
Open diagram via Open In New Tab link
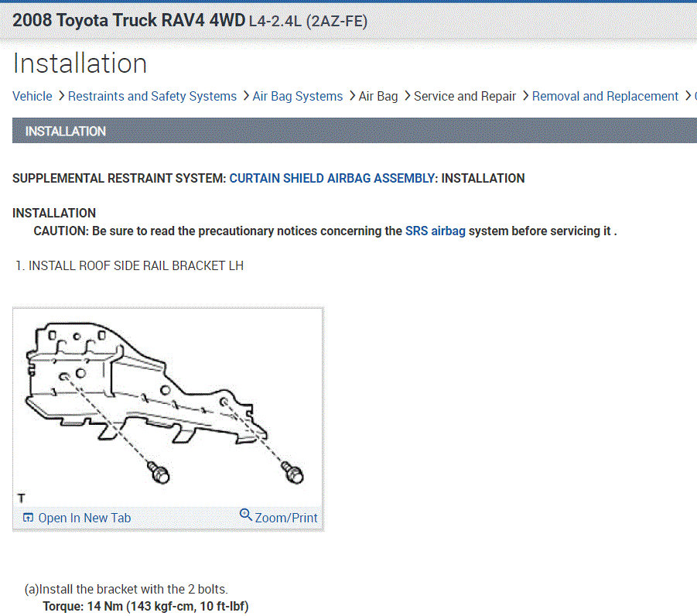[x=84, y=518]
